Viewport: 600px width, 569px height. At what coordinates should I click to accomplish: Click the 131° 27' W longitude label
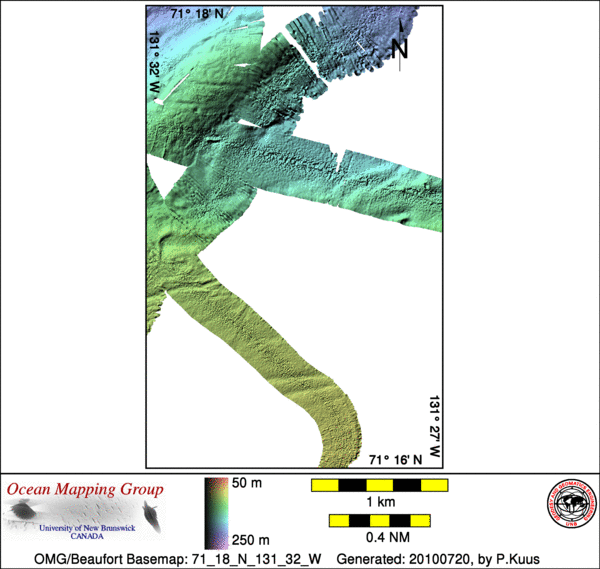point(435,427)
